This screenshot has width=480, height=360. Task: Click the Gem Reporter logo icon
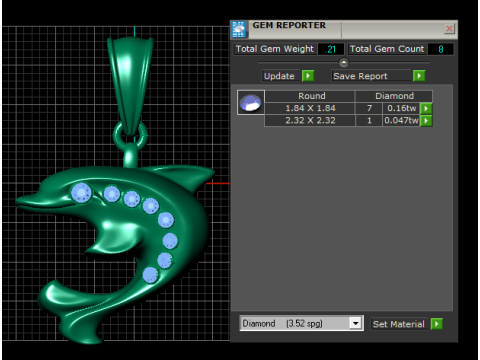(x=239, y=30)
